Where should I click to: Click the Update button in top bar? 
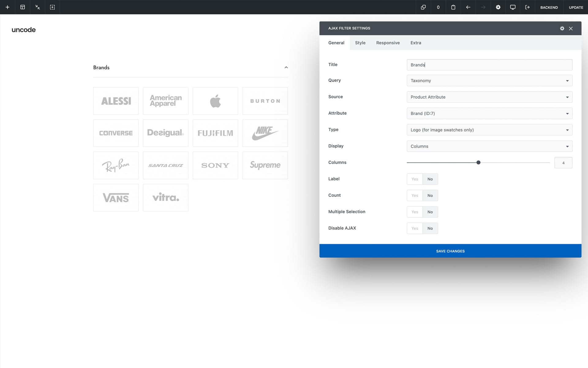coord(576,7)
